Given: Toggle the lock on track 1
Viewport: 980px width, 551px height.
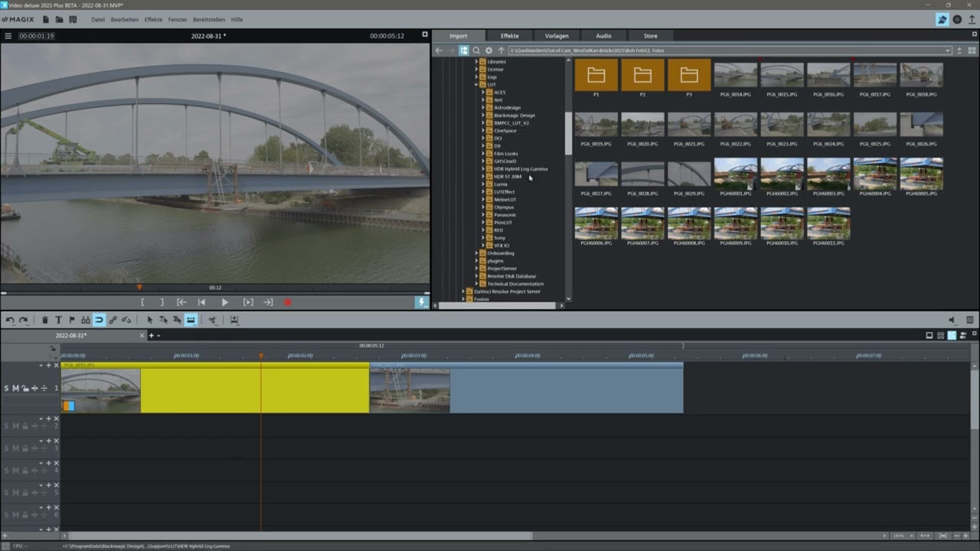Looking at the screenshot, I should coord(24,389).
